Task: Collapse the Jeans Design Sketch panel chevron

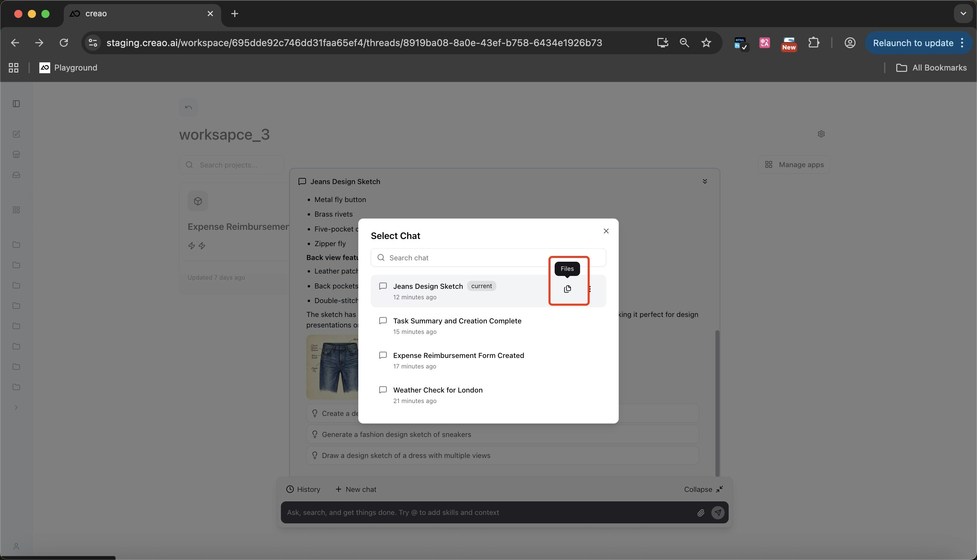Action: pyautogui.click(x=705, y=182)
